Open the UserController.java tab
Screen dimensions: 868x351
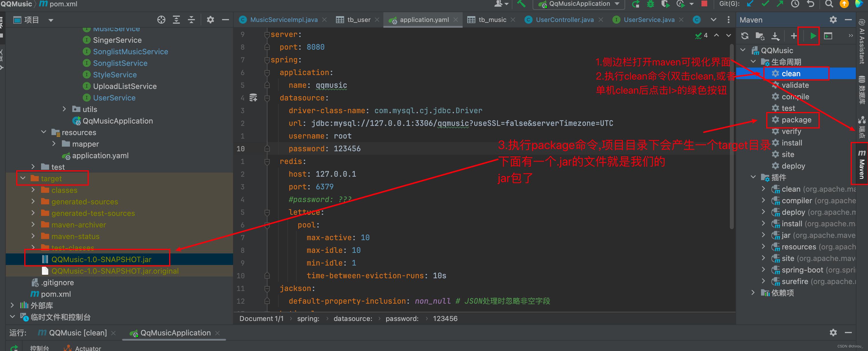click(x=565, y=20)
